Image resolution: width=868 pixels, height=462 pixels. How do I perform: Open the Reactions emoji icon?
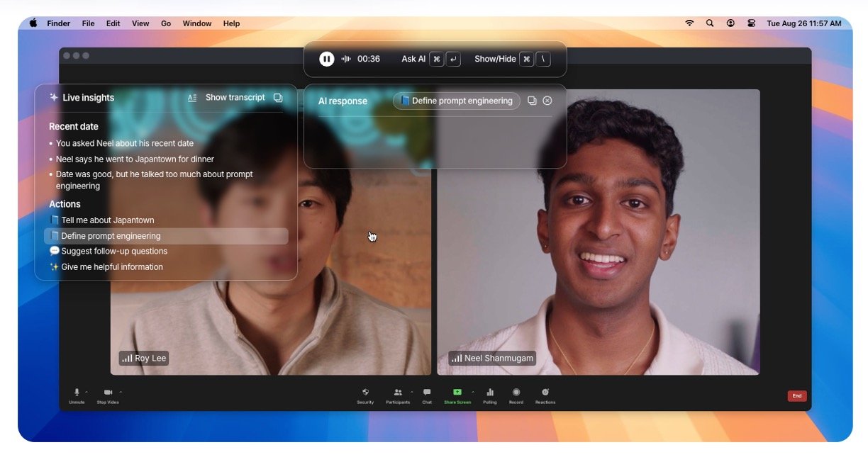tap(545, 393)
